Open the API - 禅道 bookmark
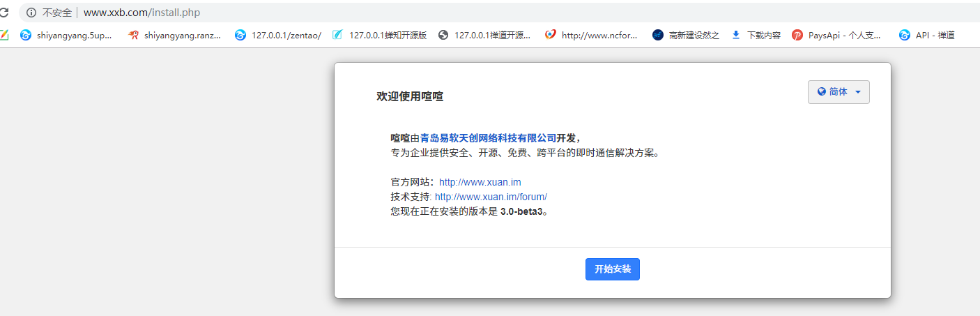 coord(927,35)
